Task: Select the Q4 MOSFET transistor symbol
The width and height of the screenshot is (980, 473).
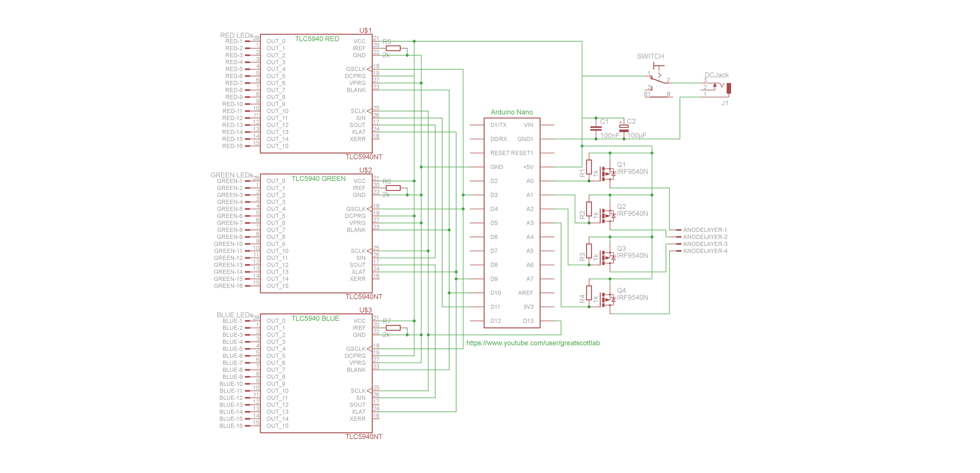Action: [x=608, y=299]
